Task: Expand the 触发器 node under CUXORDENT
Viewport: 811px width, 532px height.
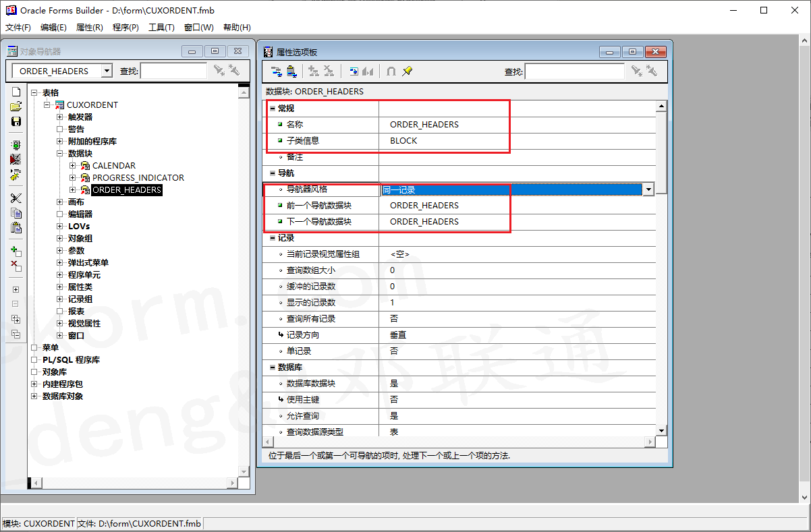Action: 58,116
